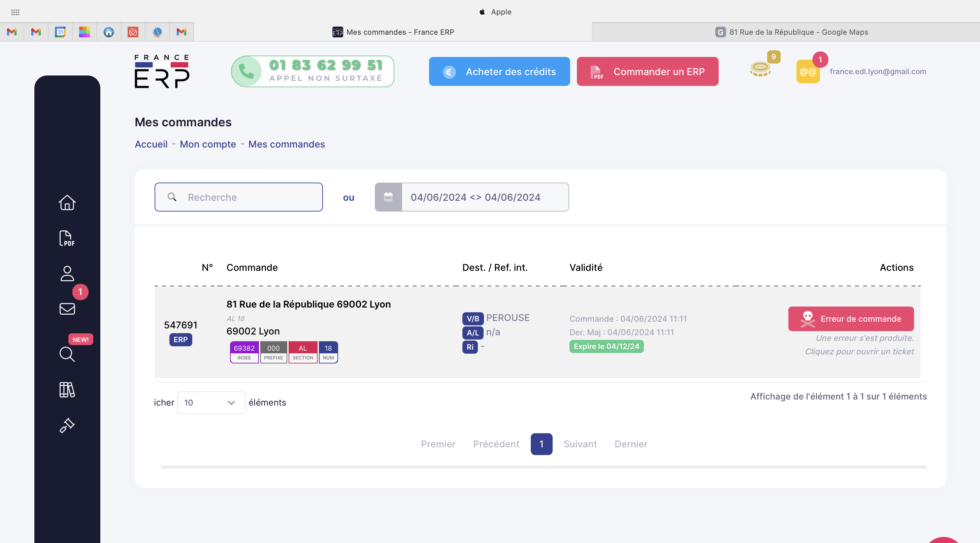Click Mes commandes breadcrumb link
Image resolution: width=980 pixels, height=543 pixels.
point(287,144)
